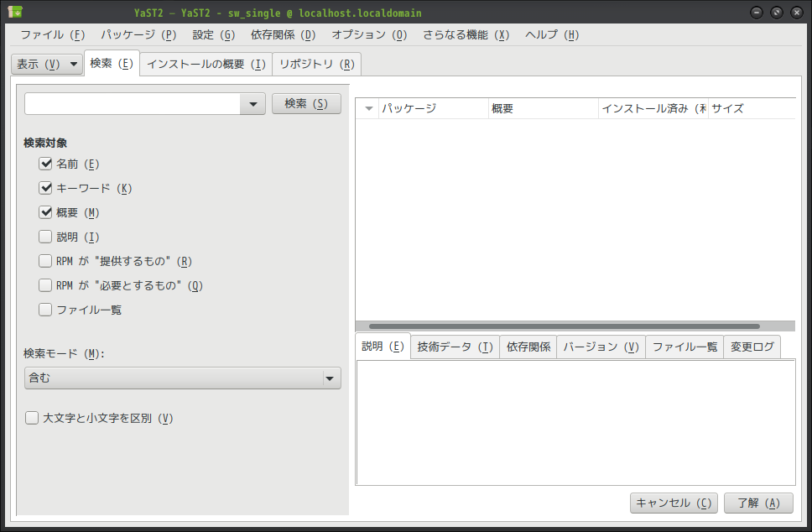Enable RPM が "提供するもの" (R) checkbox
This screenshot has width=812, height=532.
(45, 261)
